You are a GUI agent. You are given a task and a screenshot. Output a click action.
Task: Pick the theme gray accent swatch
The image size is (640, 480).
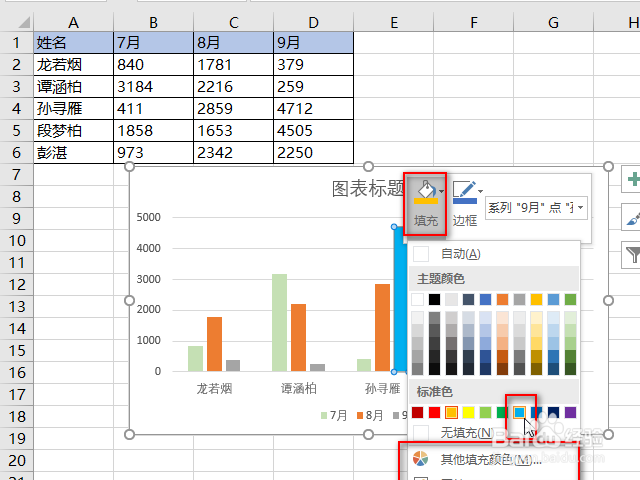(x=519, y=300)
